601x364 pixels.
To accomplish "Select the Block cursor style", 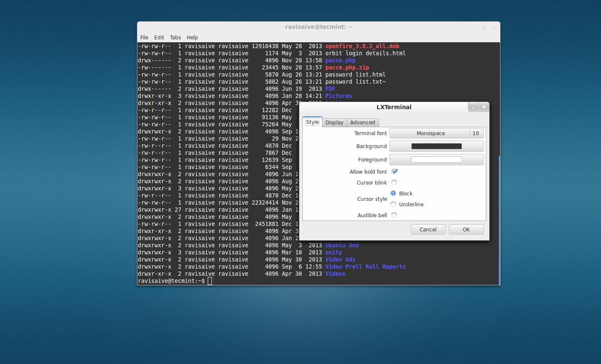I will point(393,193).
